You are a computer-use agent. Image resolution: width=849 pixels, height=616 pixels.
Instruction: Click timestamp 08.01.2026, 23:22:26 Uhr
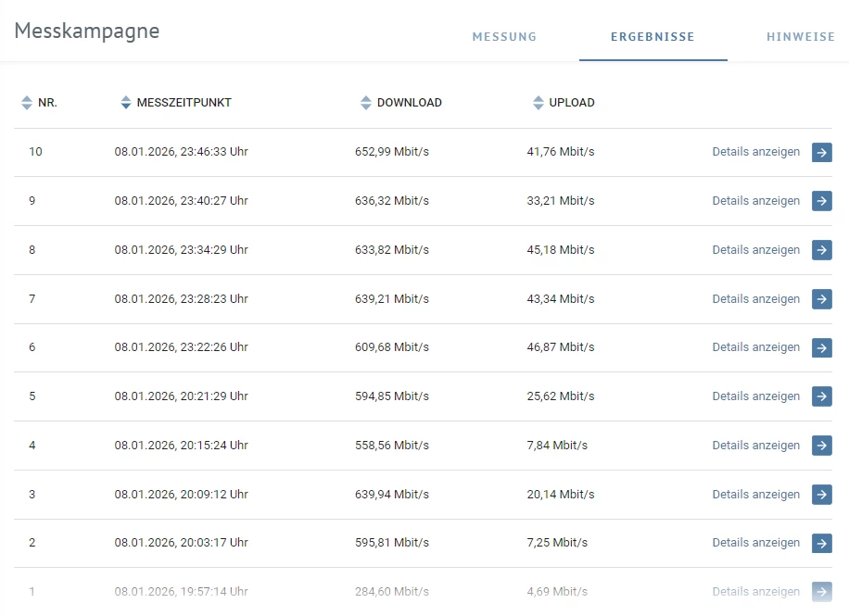(182, 347)
